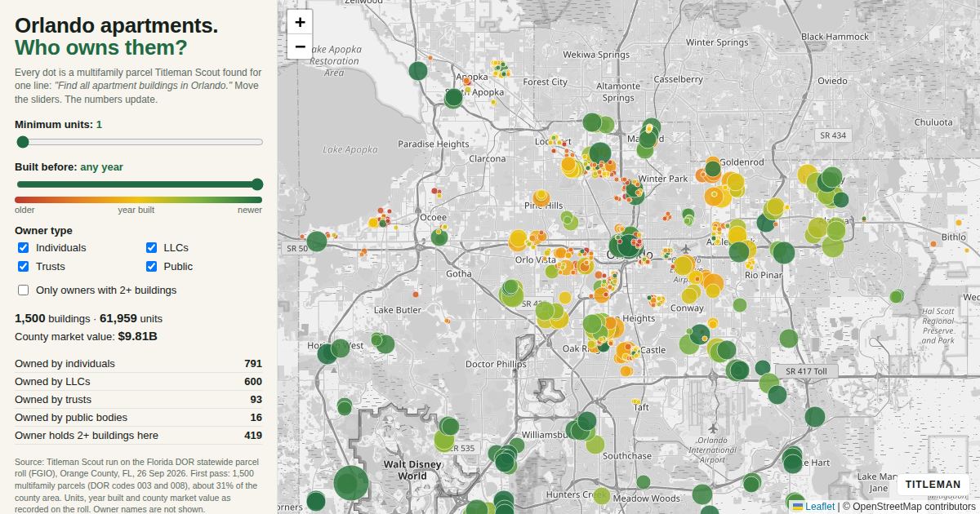Click the large green dot near Rio Pinar
This screenshot has height=514, width=980.
click(x=783, y=253)
